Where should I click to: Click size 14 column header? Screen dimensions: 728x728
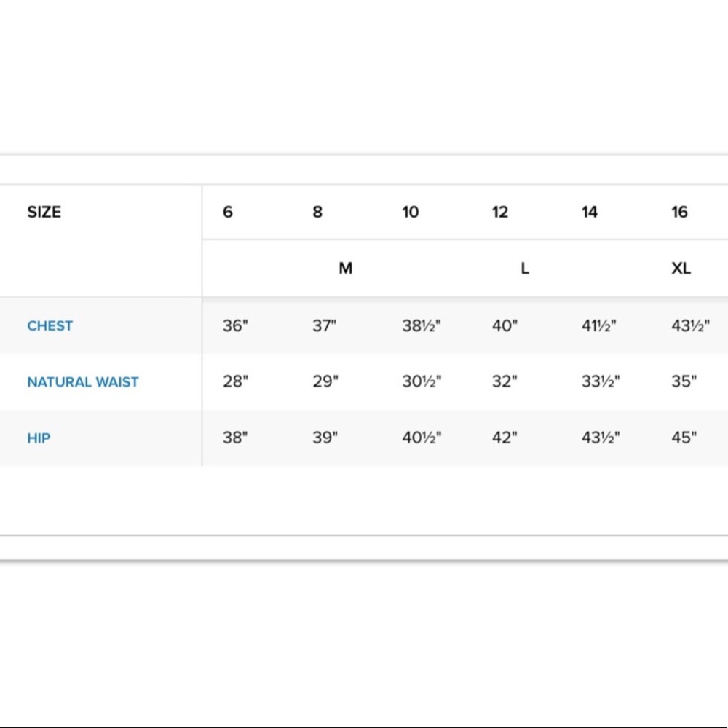(590, 212)
